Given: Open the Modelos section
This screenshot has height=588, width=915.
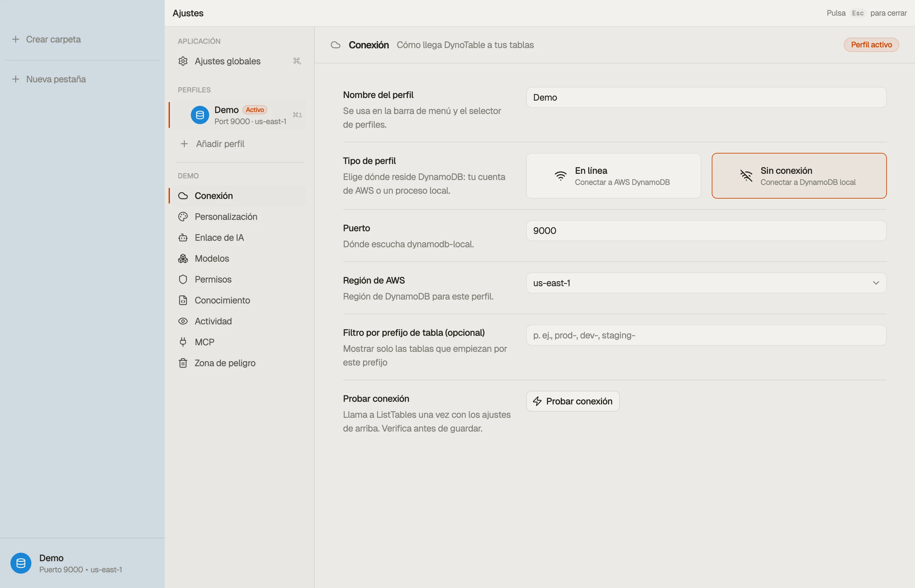Looking at the screenshot, I should (239, 258).
